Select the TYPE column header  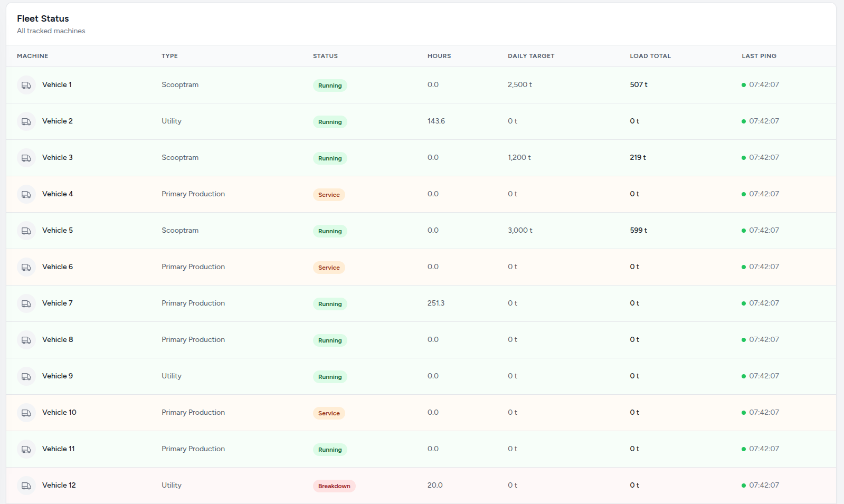[x=169, y=56]
